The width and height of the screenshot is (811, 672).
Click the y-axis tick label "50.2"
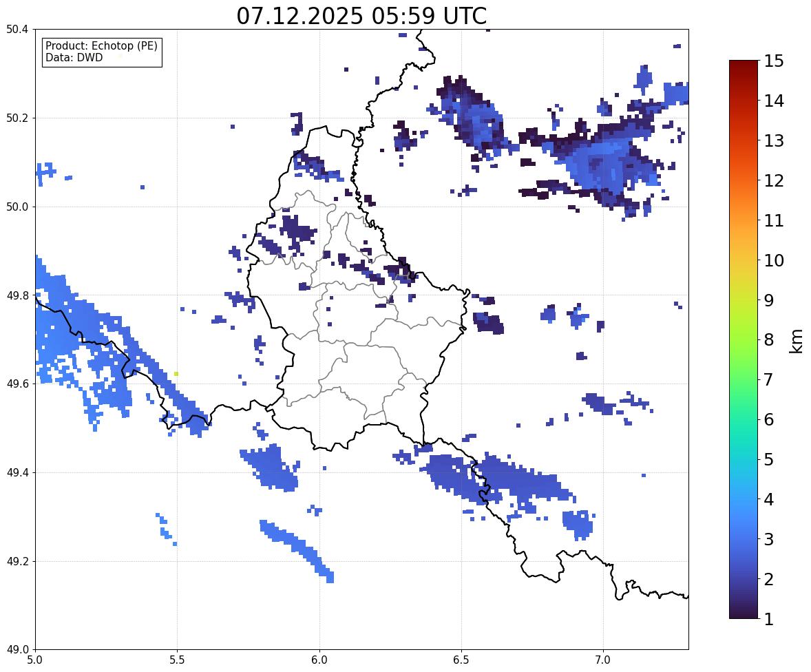17,118
